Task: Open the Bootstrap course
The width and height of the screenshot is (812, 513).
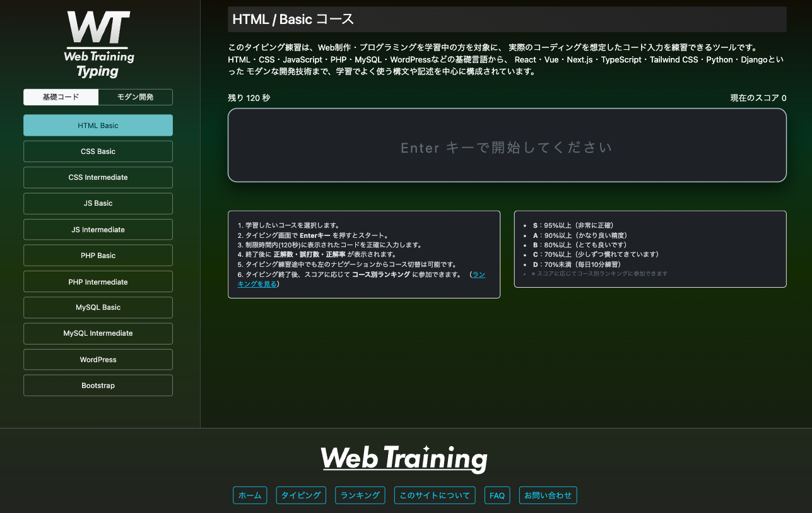Action: tap(98, 386)
